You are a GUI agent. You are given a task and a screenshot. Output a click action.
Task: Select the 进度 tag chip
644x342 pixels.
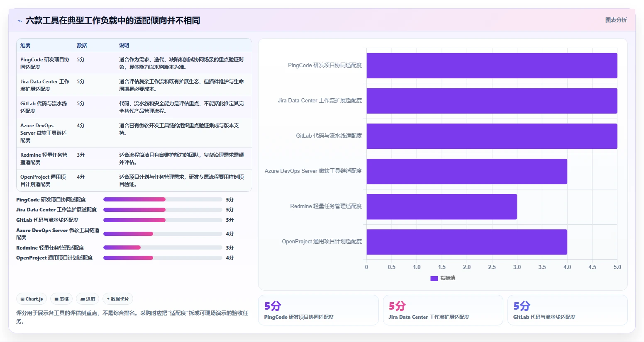coord(88,299)
